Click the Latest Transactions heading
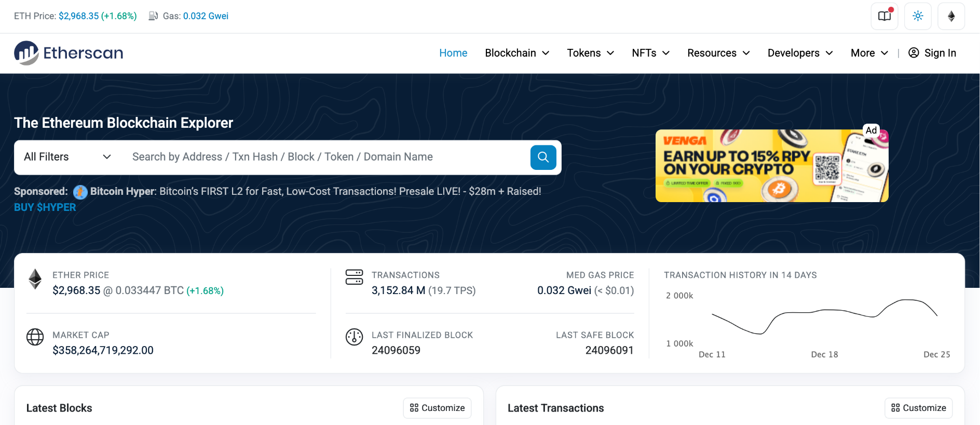Viewport: 980px width, 425px height. pos(555,408)
